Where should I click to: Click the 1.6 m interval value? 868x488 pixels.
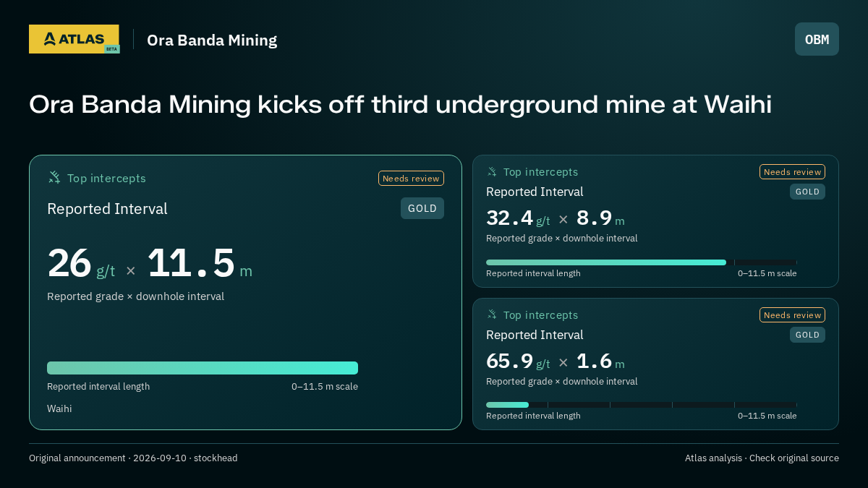click(600, 361)
